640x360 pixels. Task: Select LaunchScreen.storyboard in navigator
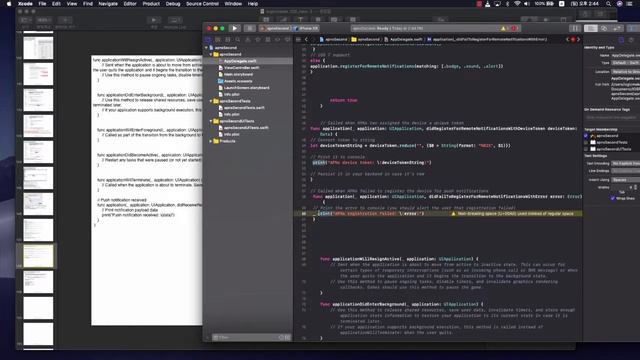(247, 88)
